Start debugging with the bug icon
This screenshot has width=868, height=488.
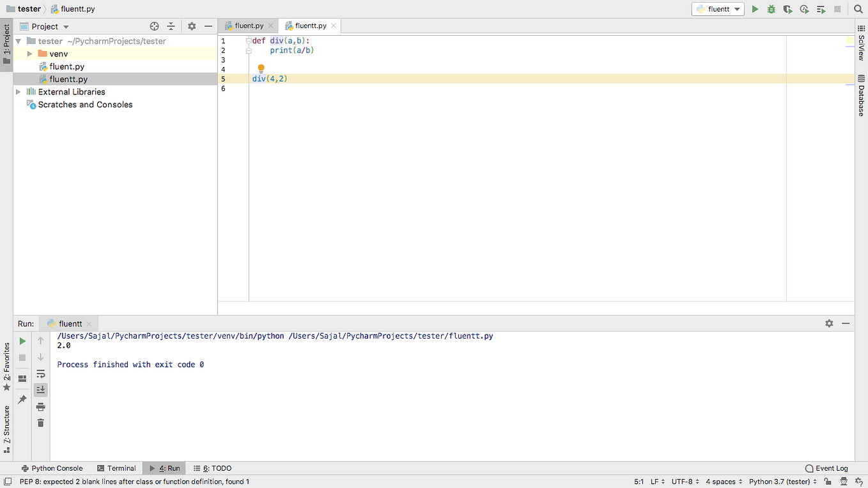click(771, 9)
